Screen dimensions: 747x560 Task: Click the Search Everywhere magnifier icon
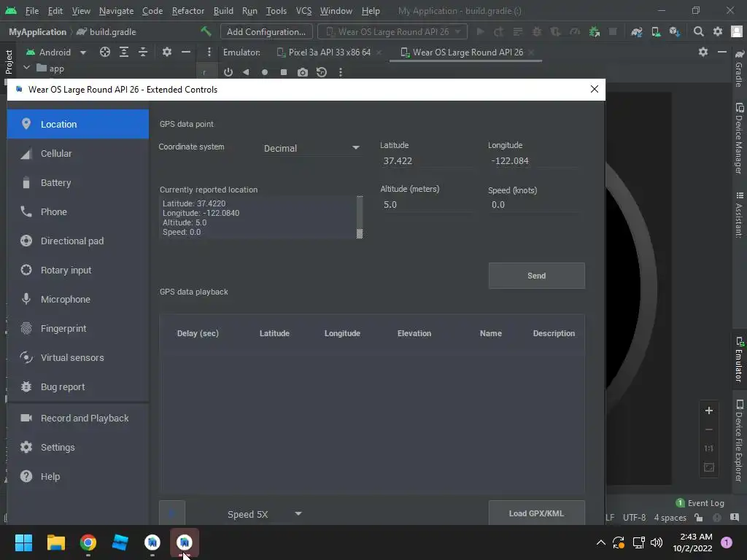click(698, 32)
